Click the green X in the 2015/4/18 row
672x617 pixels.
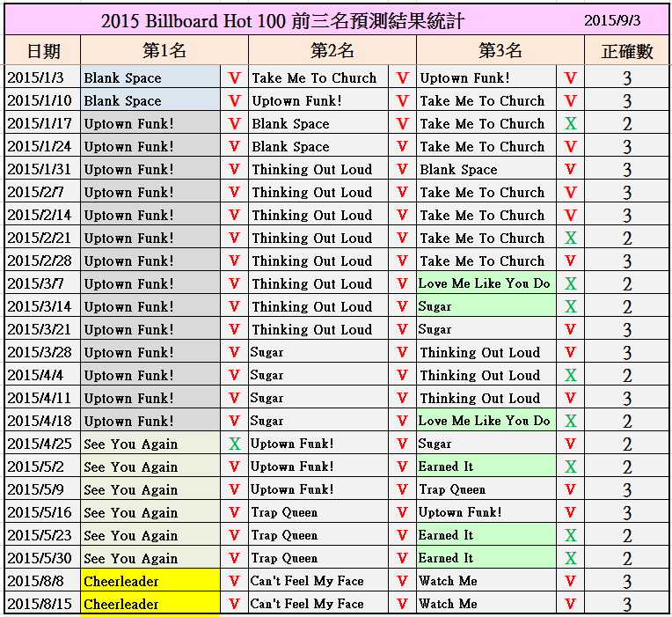571,421
